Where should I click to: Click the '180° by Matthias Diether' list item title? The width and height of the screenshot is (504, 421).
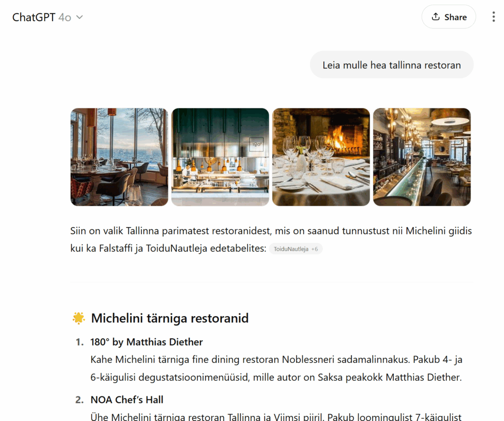(147, 342)
